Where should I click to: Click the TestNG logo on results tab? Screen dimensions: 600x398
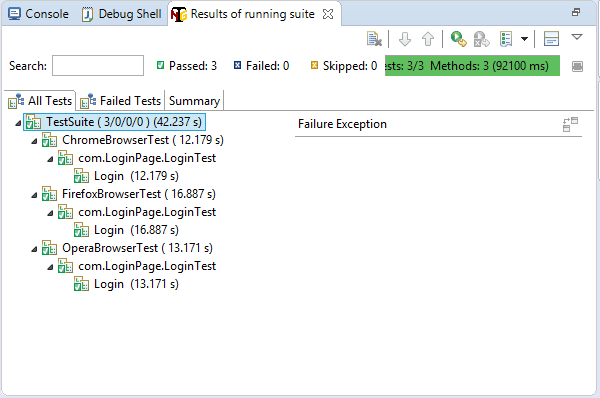179,15
